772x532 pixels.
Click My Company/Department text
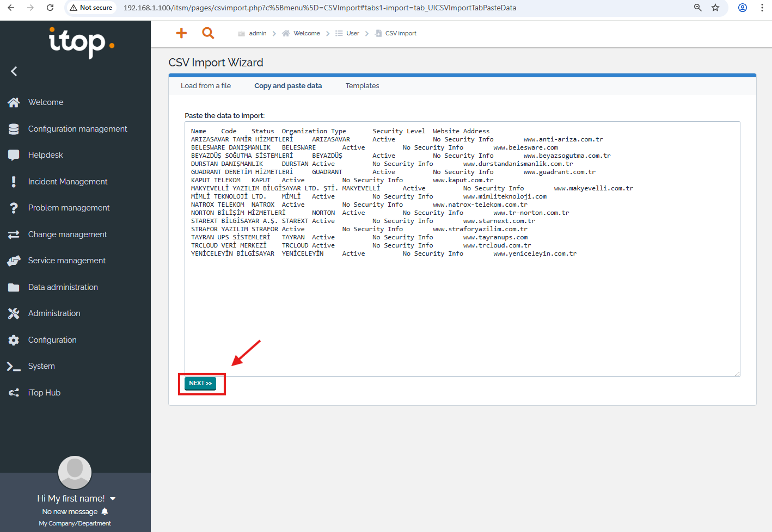click(75, 523)
